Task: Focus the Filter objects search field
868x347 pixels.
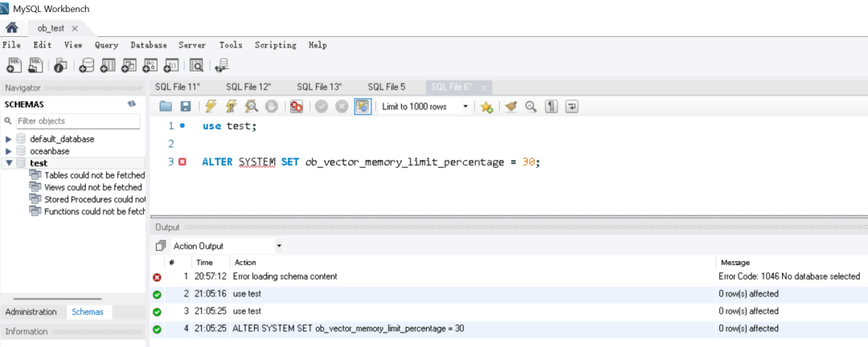Action: pos(77,120)
